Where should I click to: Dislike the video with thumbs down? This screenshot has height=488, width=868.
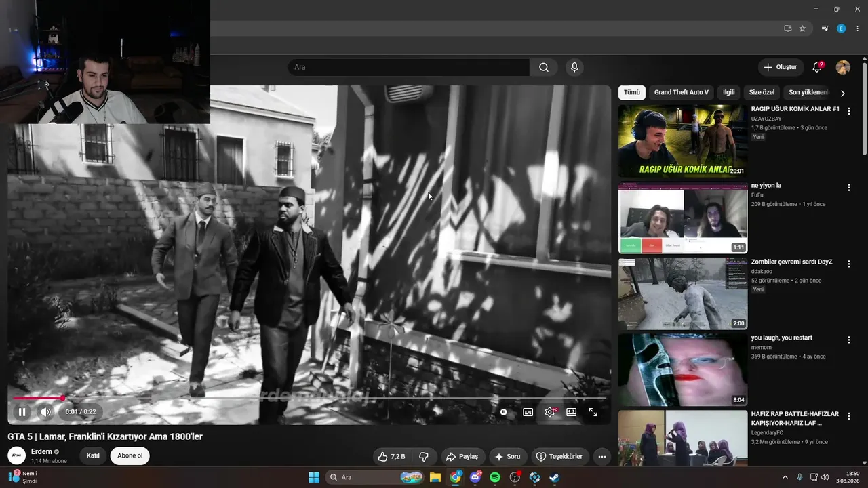424,456
